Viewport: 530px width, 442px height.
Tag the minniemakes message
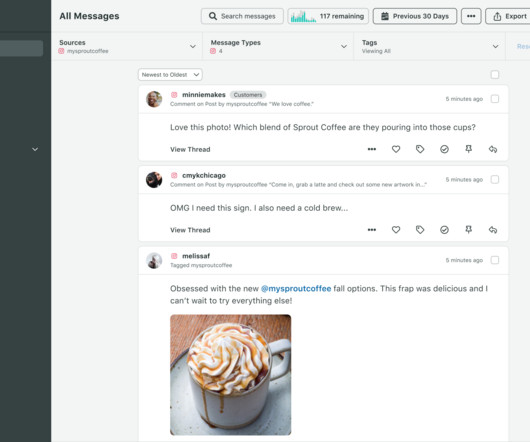pos(420,149)
